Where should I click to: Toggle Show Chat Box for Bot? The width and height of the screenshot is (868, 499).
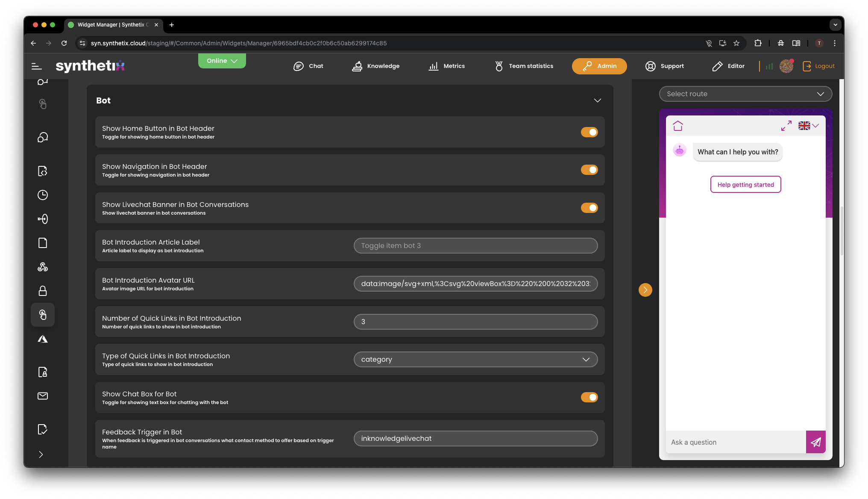click(x=589, y=397)
